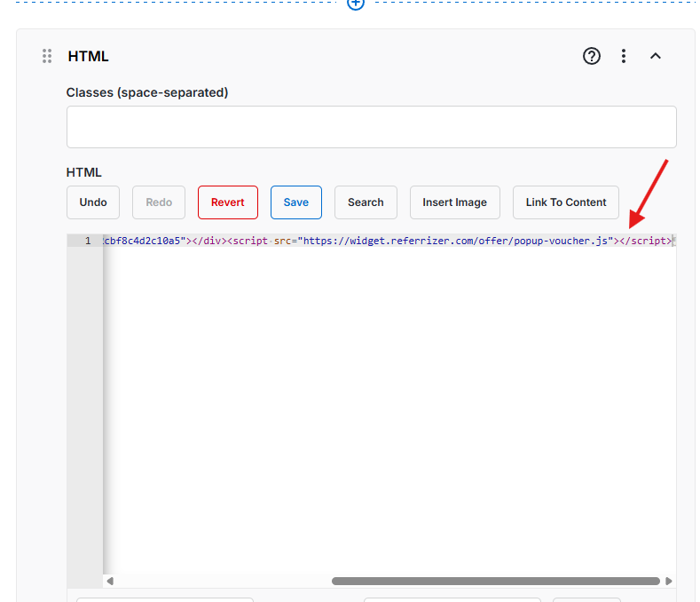700x602 pixels.
Task: Click the HTML block drag handle
Action: pos(47,56)
